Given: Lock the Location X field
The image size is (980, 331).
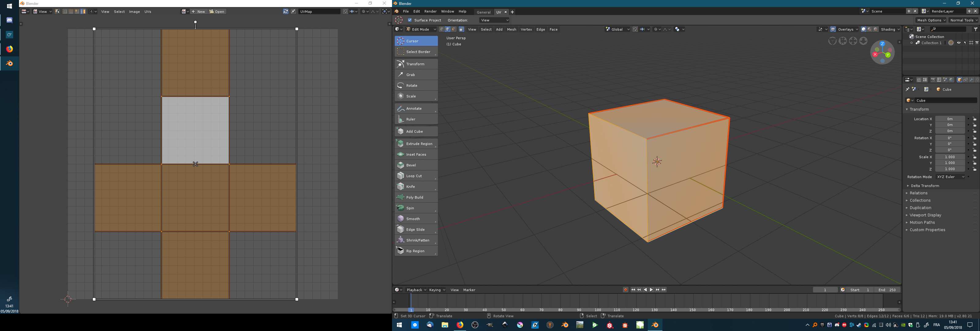Looking at the screenshot, I should (975, 119).
